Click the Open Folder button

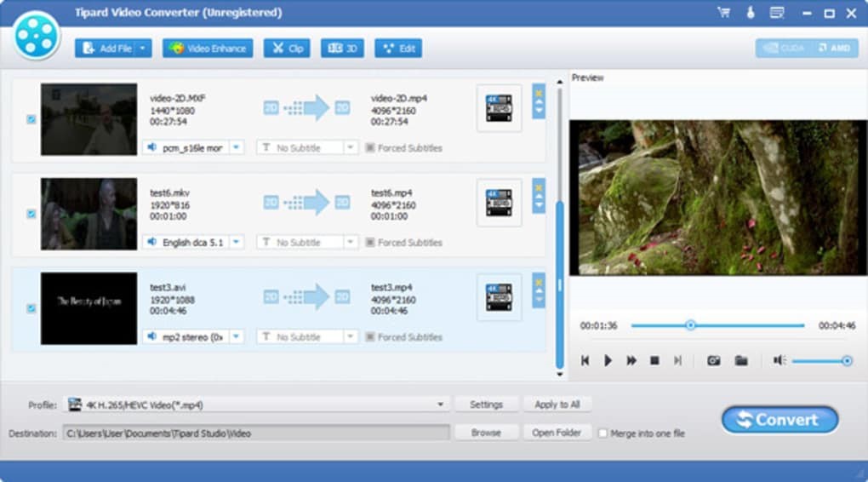tap(557, 433)
